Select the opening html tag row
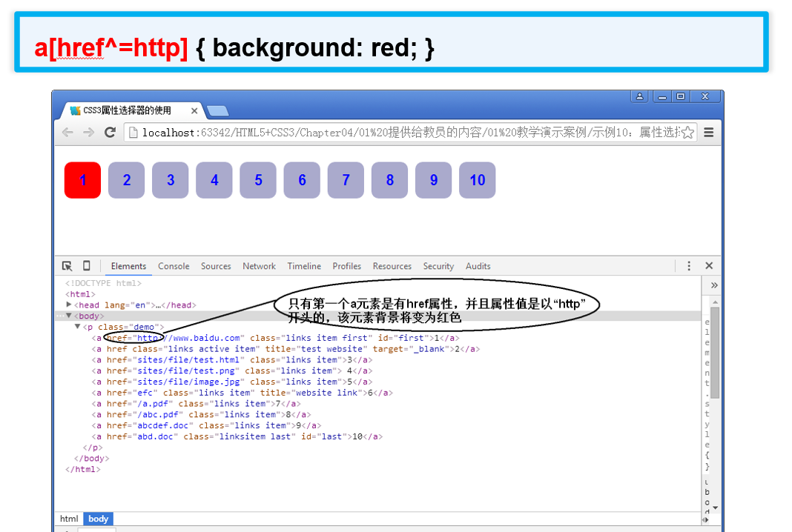 (80, 293)
